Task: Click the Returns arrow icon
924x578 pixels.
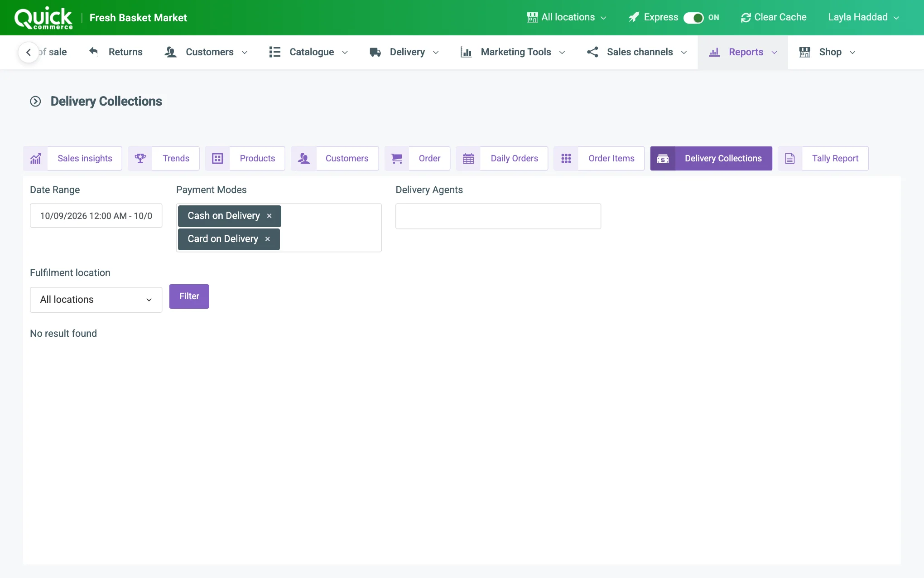Action: (x=94, y=52)
